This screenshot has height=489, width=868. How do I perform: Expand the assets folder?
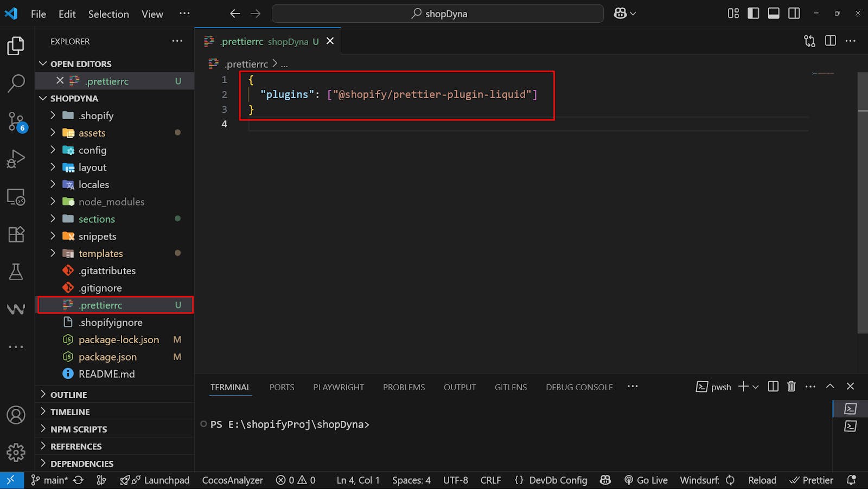(x=92, y=133)
